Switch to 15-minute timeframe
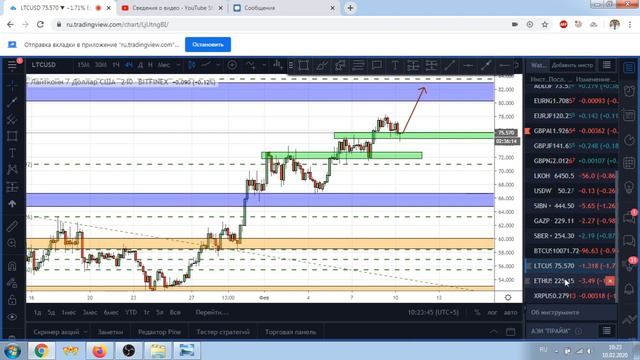The width and height of the screenshot is (640, 360). pos(83,65)
